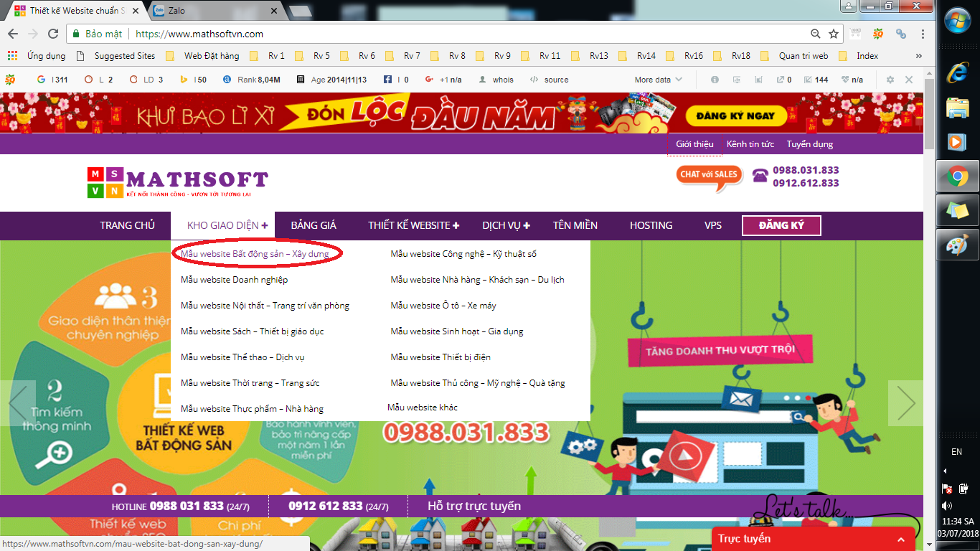The height and width of the screenshot is (551, 980).
Task: Open Web Đặt hàng bookmark folder
Action: coord(202,56)
